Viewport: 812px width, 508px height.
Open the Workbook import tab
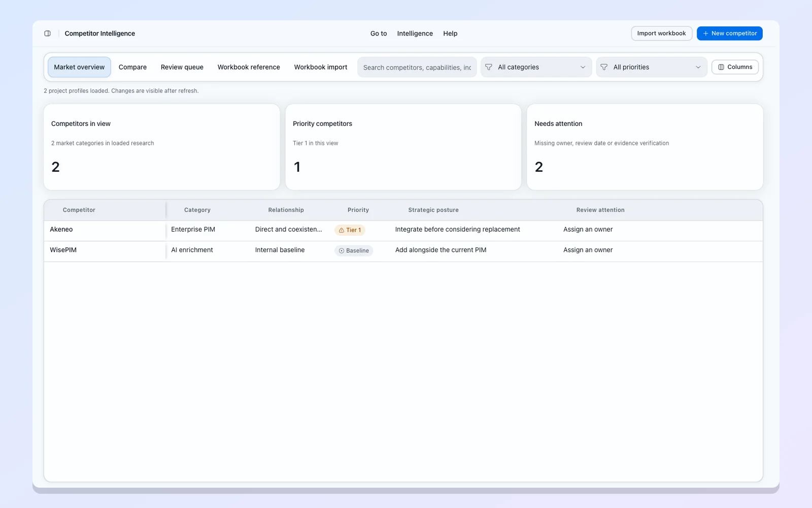321,67
